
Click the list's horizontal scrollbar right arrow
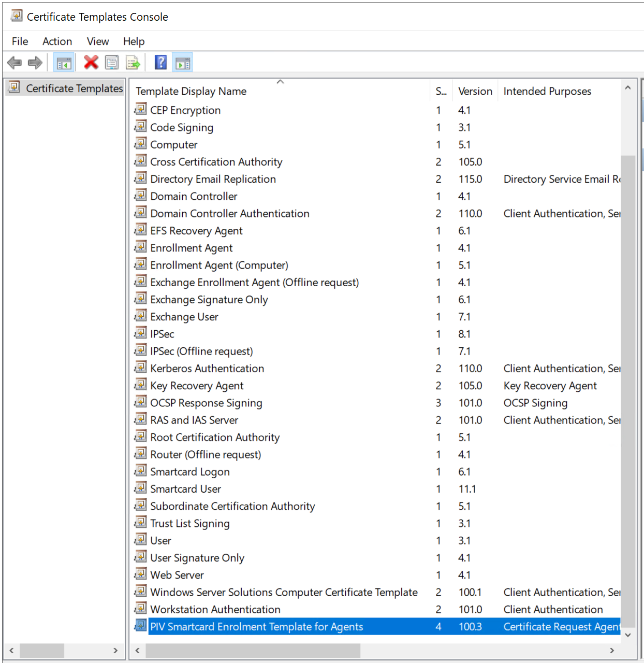click(x=612, y=651)
